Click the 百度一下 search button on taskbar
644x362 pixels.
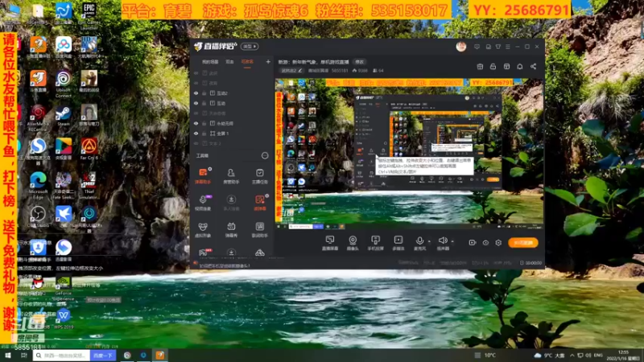pyautogui.click(x=103, y=355)
